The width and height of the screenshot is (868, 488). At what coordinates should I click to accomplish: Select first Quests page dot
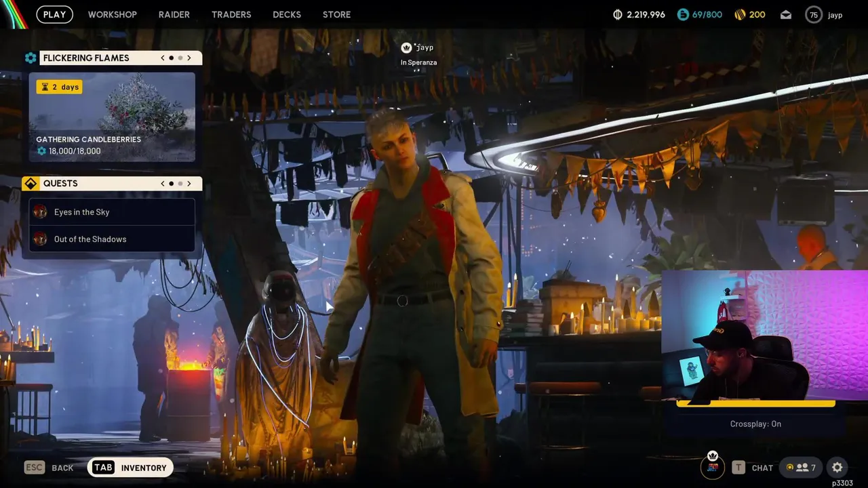click(171, 184)
